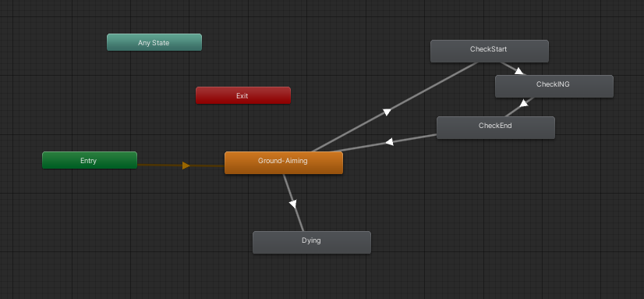The width and height of the screenshot is (644, 299).
Task: Select the red Exit node
Action: coord(243,95)
